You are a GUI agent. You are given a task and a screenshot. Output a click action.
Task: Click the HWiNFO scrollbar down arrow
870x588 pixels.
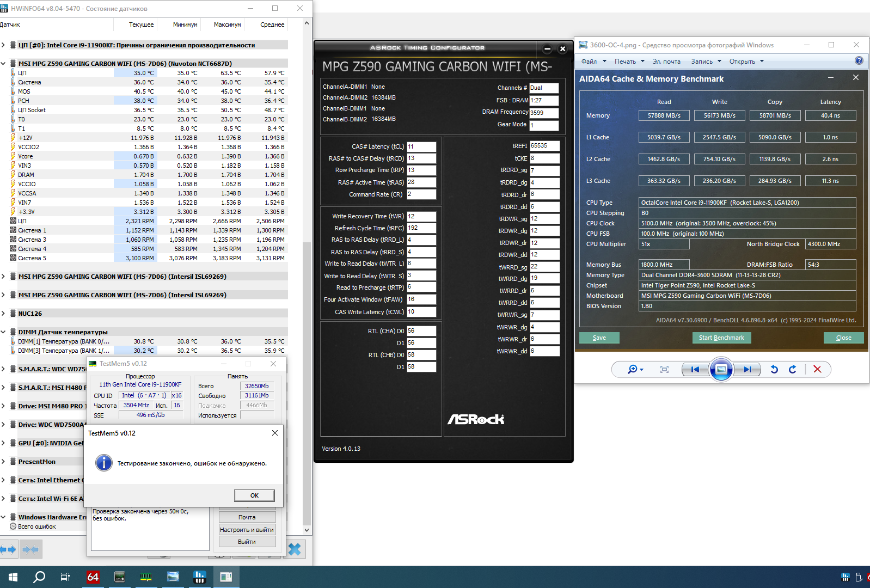307,530
